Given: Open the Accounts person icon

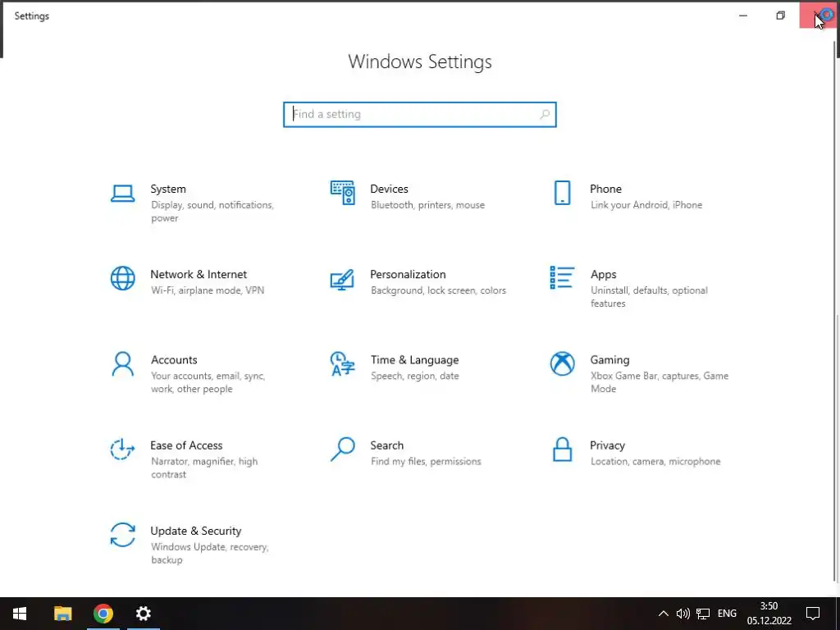Looking at the screenshot, I should tap(123, 364).
